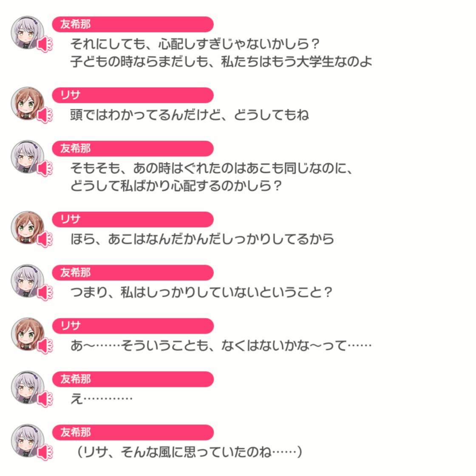Image resolution: width=476 pixels, height=476 pixels.
Task: Play voice for リサ's line 頭ではわかってるんだけど
Action: tap(45, 115)
